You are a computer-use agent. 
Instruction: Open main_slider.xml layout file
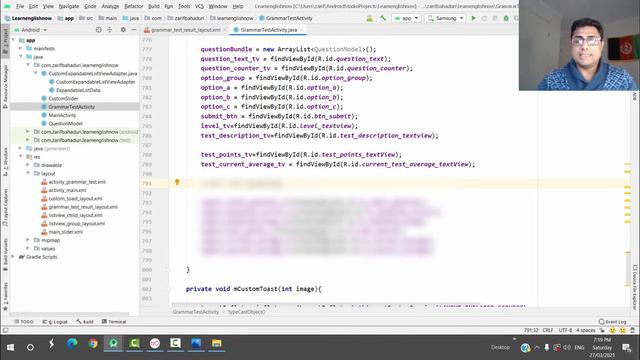(65, 232)
